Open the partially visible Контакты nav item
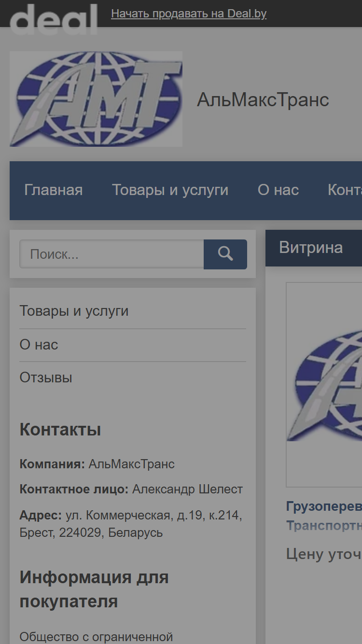Viewport: 362px width, 644px height. pos(345,190)
